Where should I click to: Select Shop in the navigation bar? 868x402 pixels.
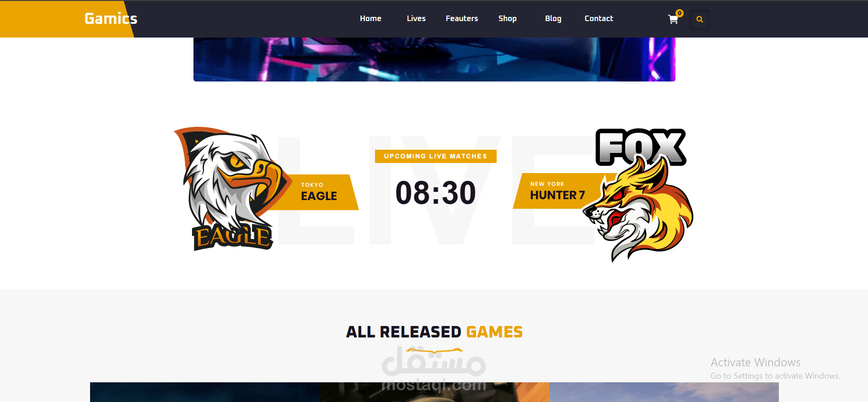pos(508,18)
